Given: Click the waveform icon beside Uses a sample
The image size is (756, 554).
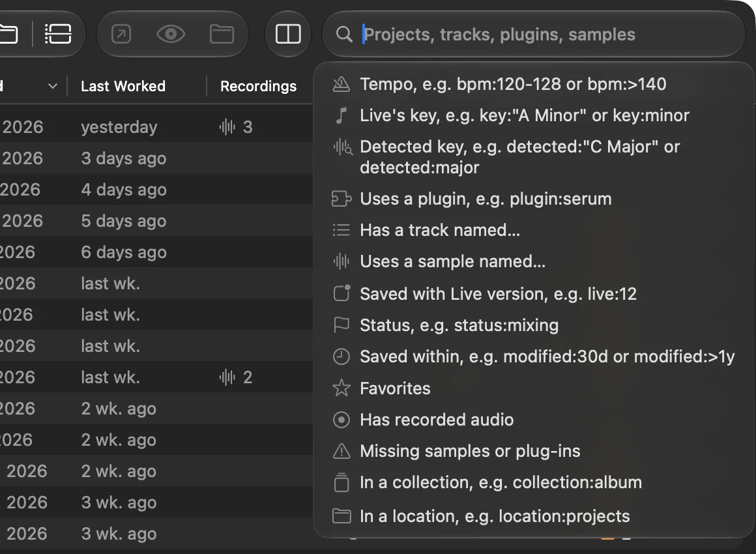Looking at the screenshot, I should pos(342,262).
